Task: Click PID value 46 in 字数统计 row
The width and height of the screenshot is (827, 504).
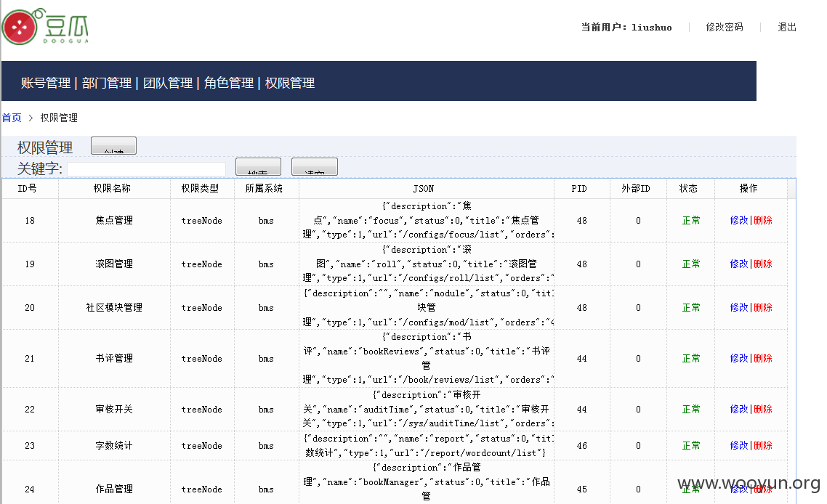Action: coord(582,445)
